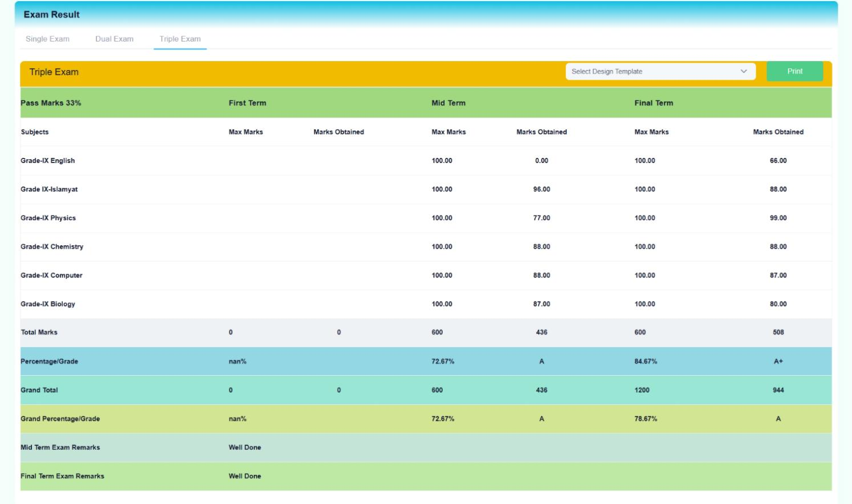Click the Subjects column header

[35, 132]
